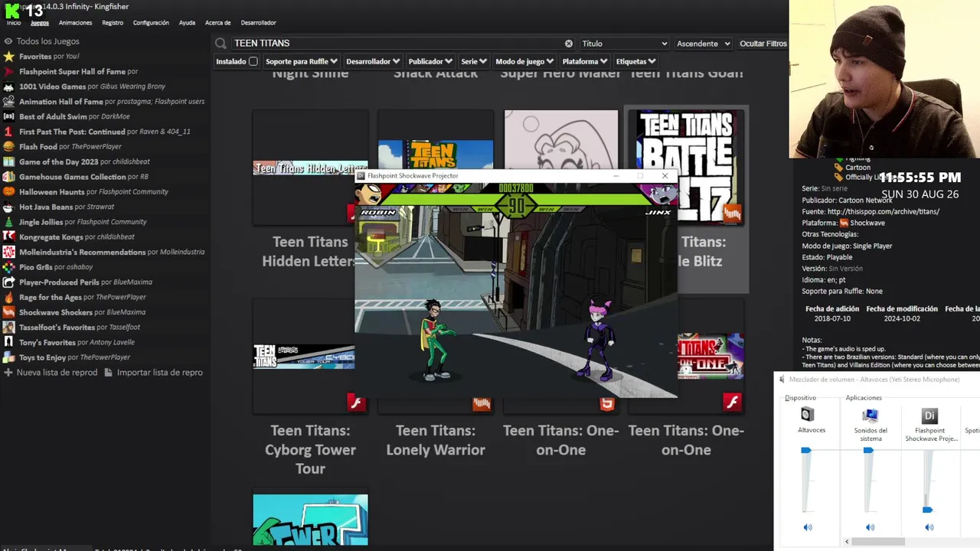
Task: Expand the Modo de juego filter
Action: 524,61
